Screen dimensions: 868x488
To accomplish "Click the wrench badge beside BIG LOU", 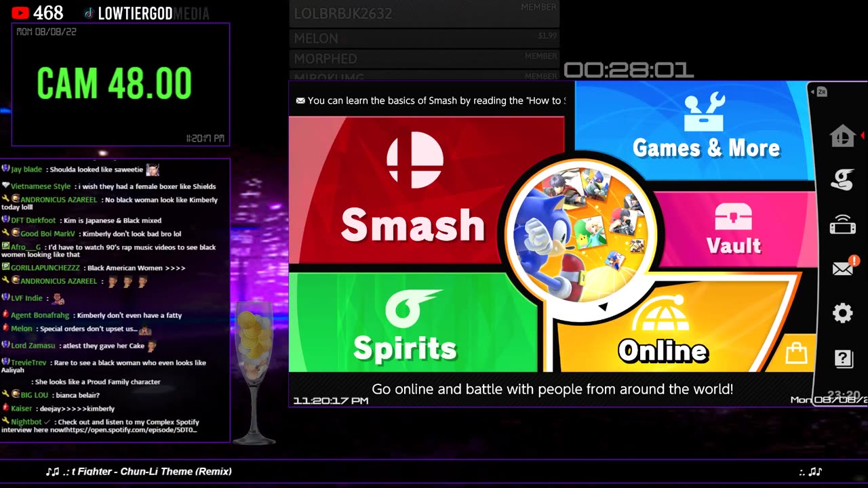I will click(5, 394).
